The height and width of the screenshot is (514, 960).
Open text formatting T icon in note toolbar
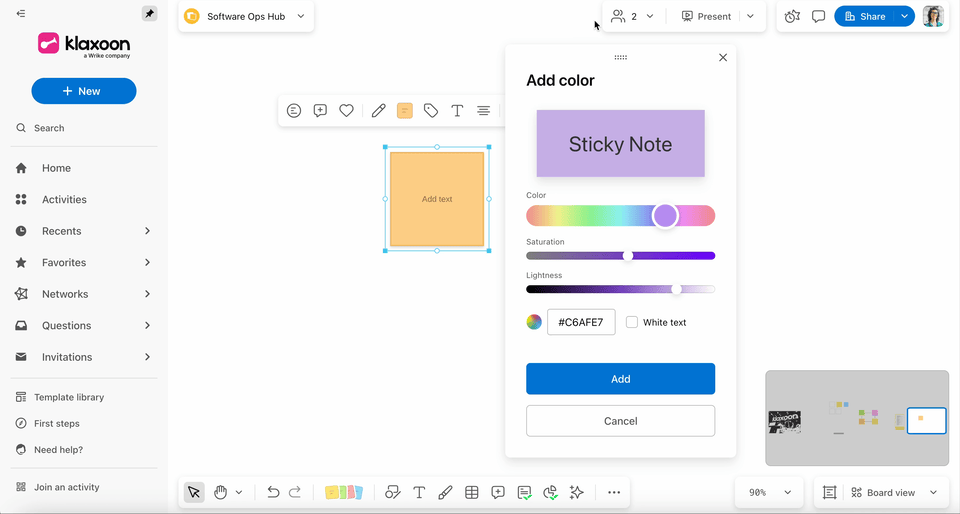(457, 111)
